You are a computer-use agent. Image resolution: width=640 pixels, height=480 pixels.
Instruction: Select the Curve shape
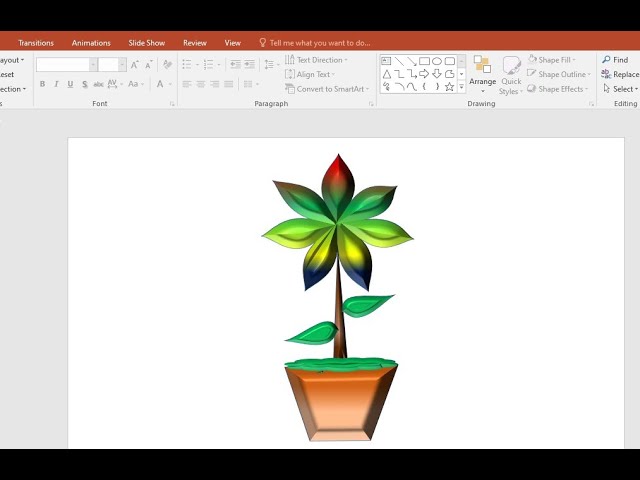pos(411,87)
